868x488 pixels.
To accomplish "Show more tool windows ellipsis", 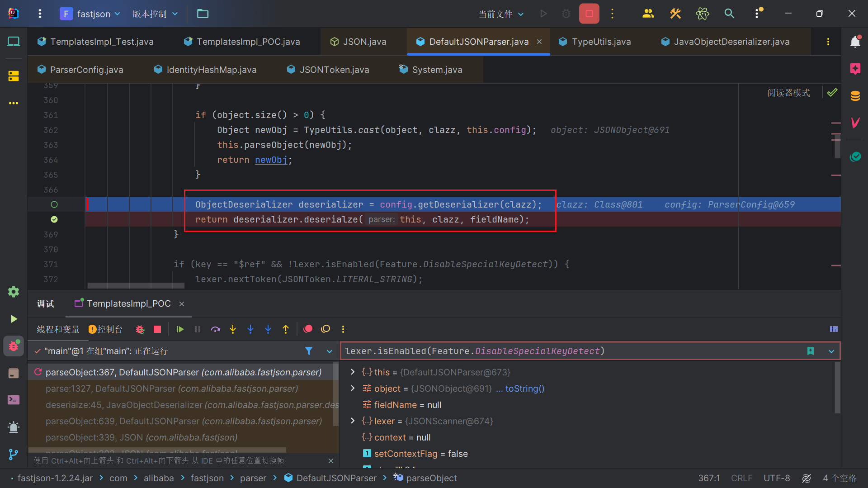I will pyautogui.click(x=14, y=103).
